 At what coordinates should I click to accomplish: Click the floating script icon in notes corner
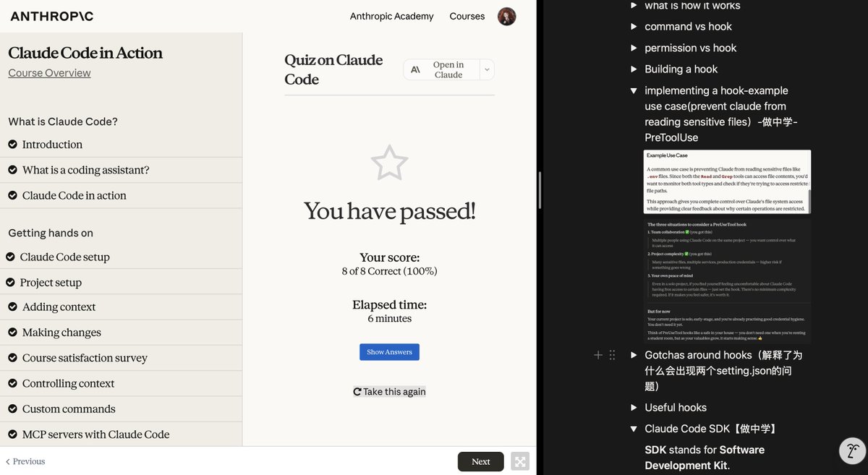click(x=852, y=450)
